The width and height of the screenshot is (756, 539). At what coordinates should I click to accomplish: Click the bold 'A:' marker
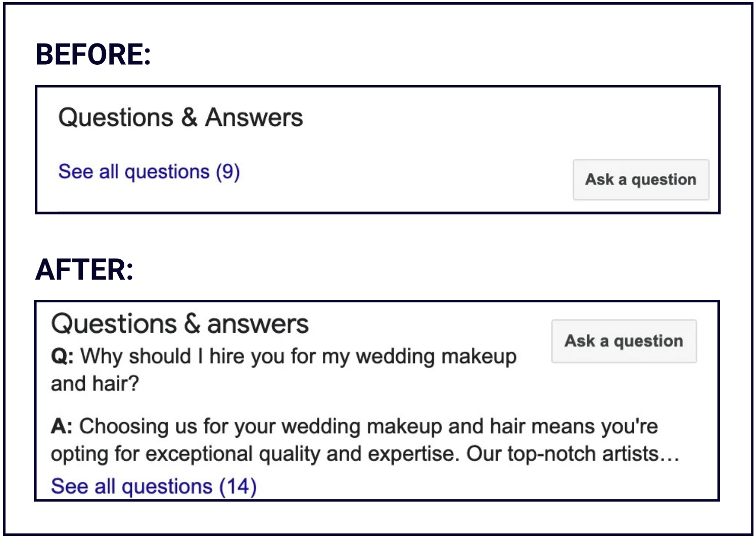[x=62, y=426]
